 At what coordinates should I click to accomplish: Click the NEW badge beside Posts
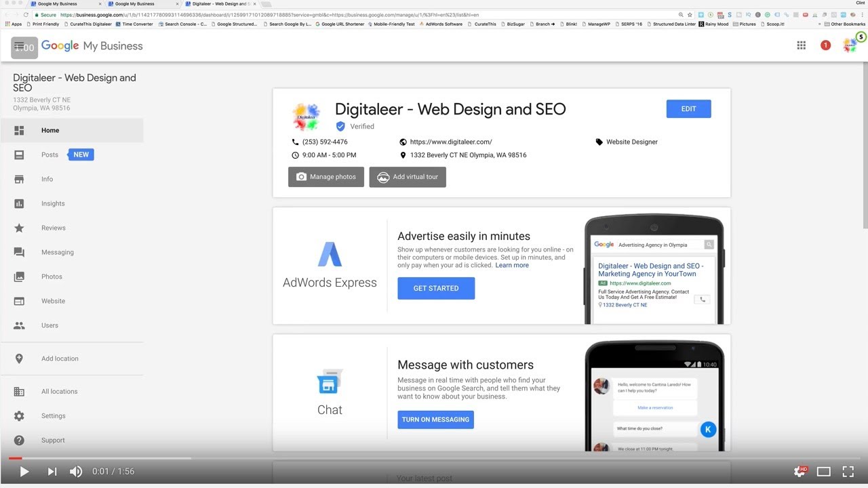81,155
